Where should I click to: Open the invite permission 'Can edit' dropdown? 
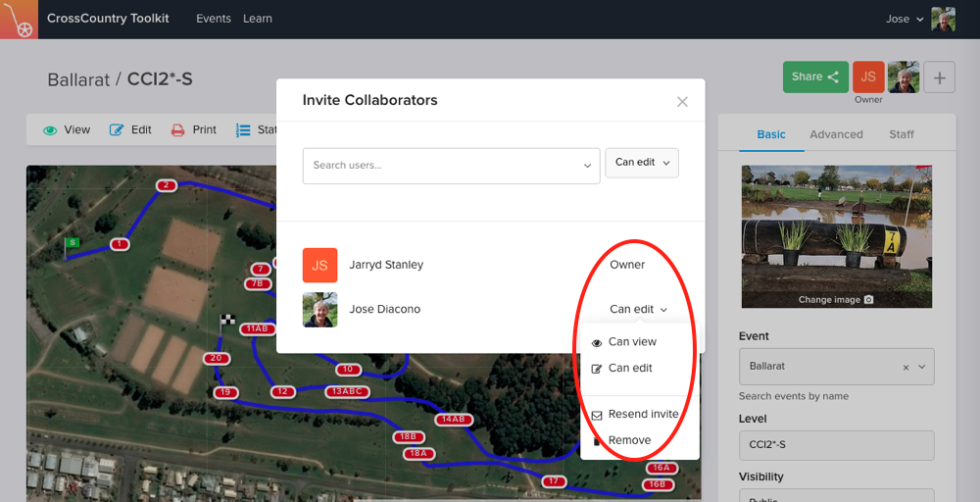[642, 163]
